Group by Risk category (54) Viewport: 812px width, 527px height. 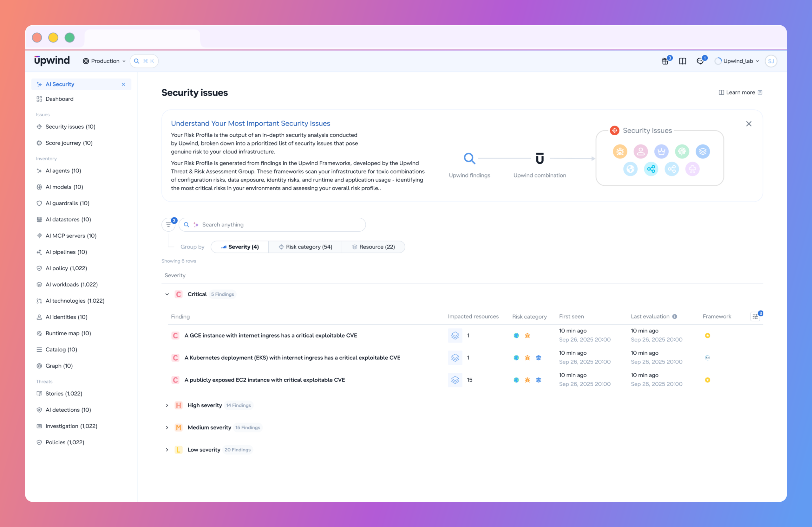coord(305,247)
